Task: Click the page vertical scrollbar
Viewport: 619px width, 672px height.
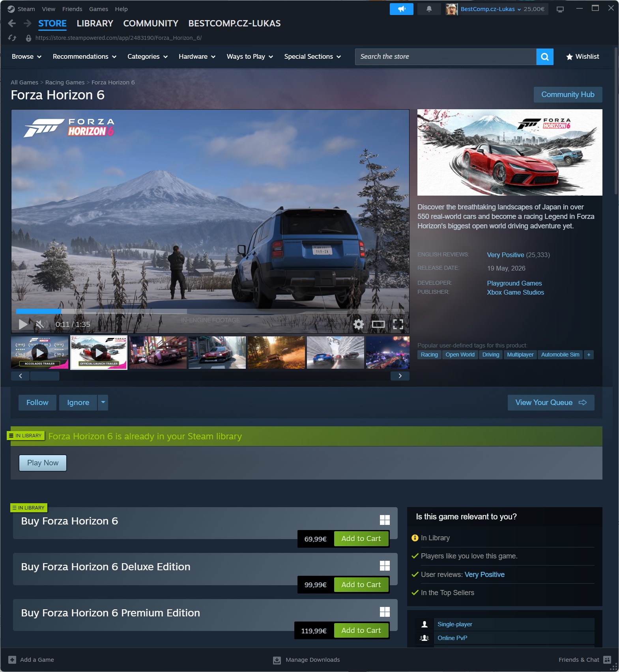Action: pyautogui.click(x=616, y=121)
